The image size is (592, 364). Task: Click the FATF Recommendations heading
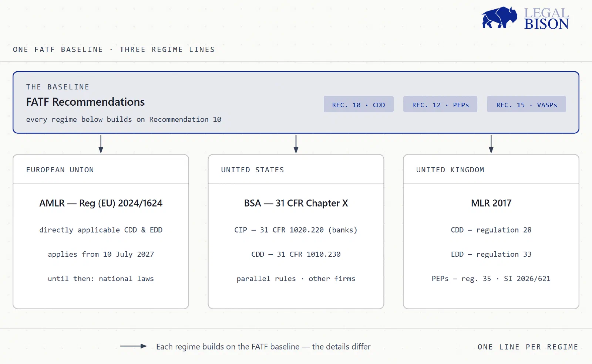click(x=85, y=102)
